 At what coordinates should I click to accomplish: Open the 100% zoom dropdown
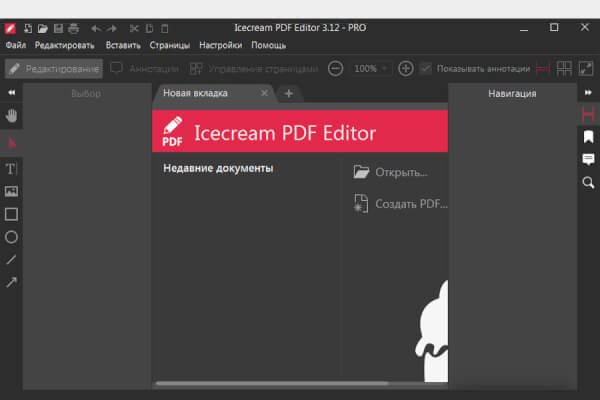click(371, 69)
